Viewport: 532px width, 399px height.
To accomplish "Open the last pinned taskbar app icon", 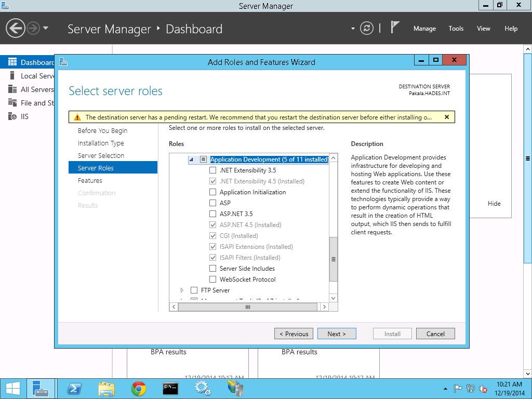I will click(x=235, y=389).
